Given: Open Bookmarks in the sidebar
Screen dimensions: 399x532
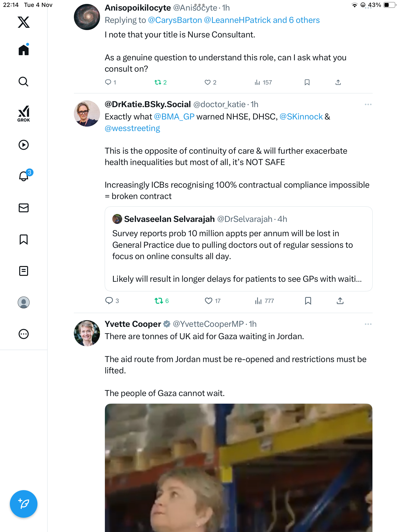Looking at the screenshot, I should click(x=24, y=239).
